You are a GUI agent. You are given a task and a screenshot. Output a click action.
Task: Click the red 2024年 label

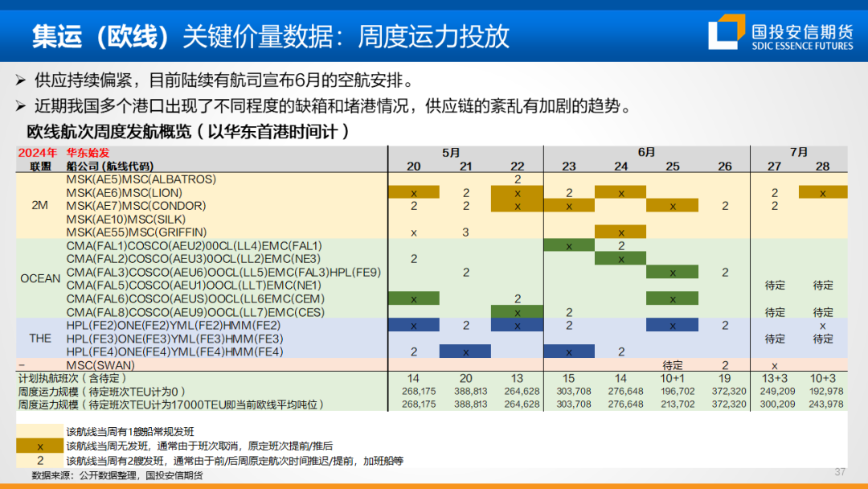coord(38,153)
